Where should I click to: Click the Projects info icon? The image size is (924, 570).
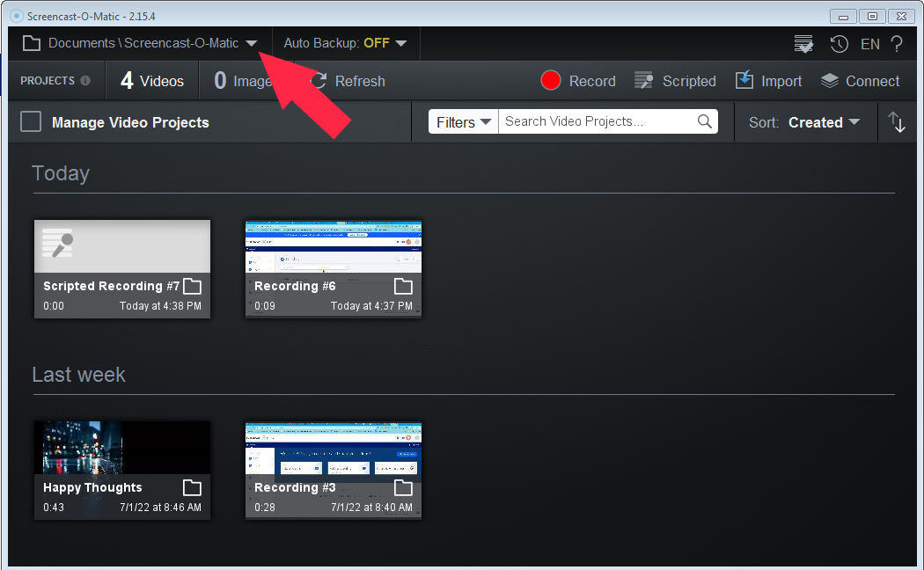point(85,81)
